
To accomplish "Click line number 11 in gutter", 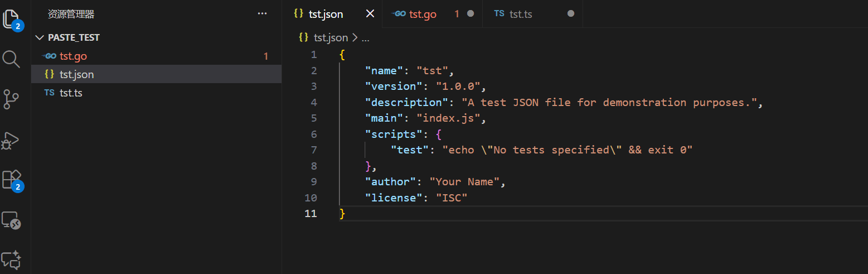I will pyautogui.click(x=311, y=214).
